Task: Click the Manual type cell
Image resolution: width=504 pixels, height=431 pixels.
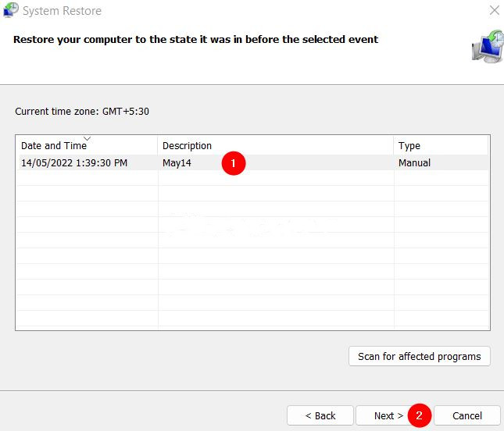Action: pos(414,163)
